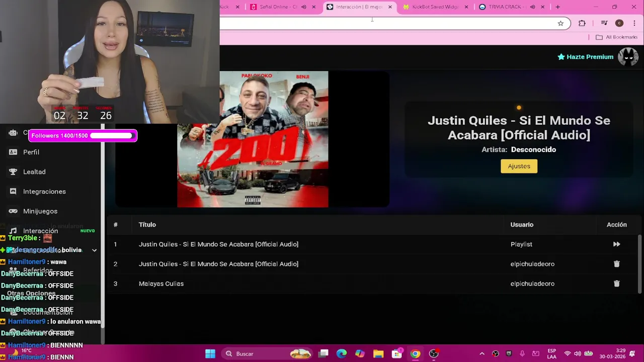The height and width of the screenshot is (362, 644).
Task: Click the Usuario column header
Action: 522,225
